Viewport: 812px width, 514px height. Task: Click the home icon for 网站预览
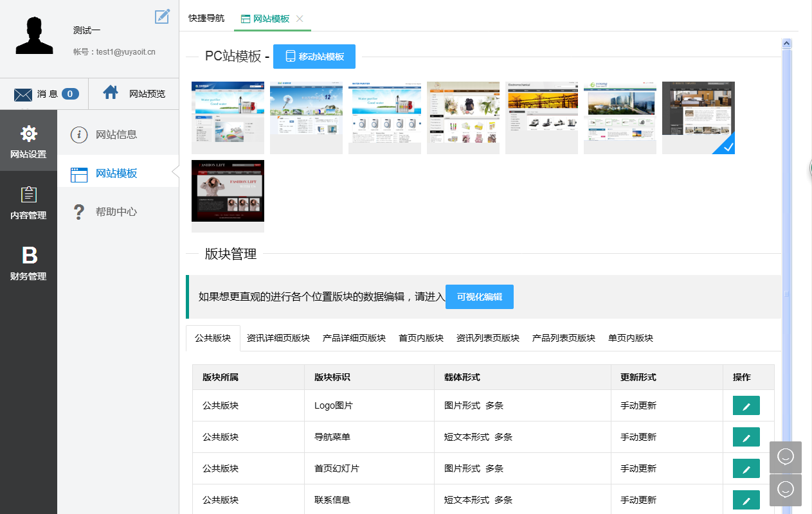click(x=111, y=93)
